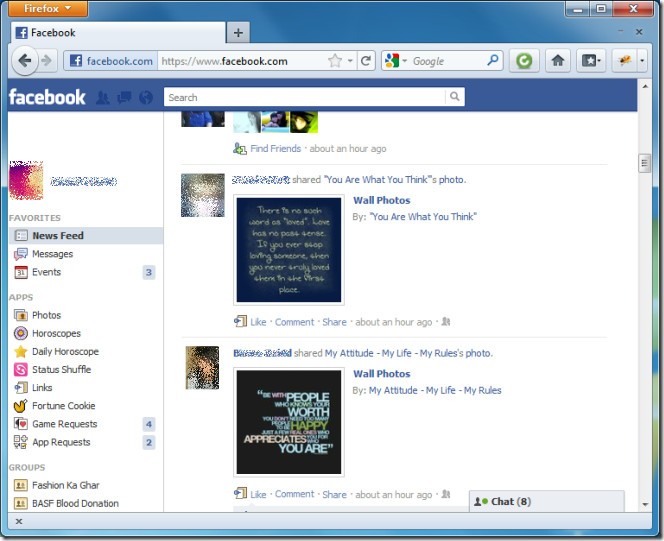The height and width of the screenshot is (541, 664).
Task: Open Chat (8) bar
Action: click(x=547, y=501)
